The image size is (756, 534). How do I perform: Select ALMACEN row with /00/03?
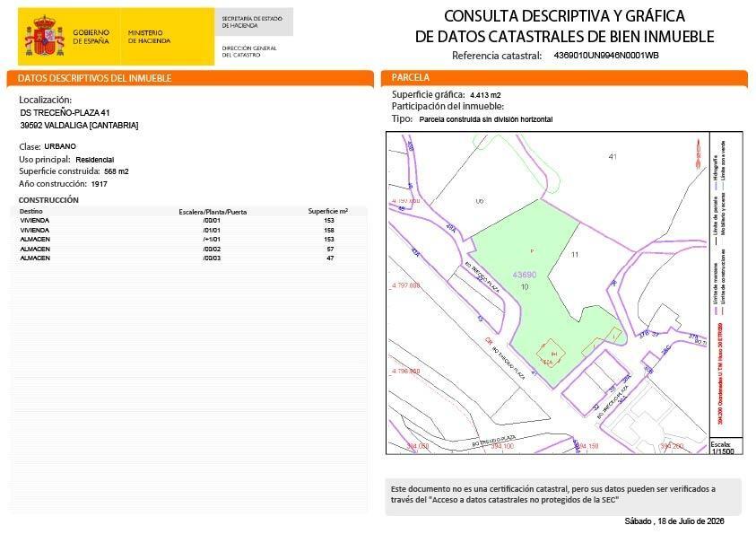[x=188, y=258]
